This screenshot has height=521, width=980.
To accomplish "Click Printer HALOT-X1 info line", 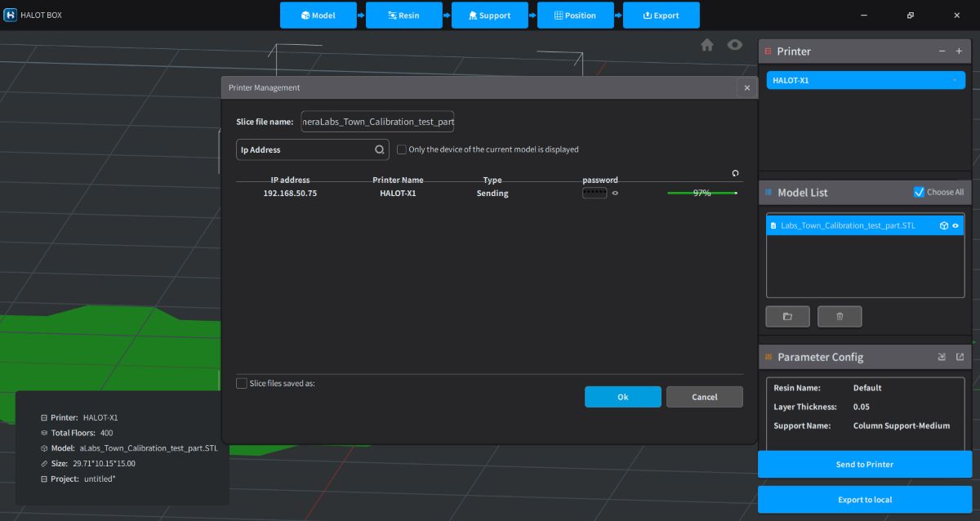I will coord(80,417).
